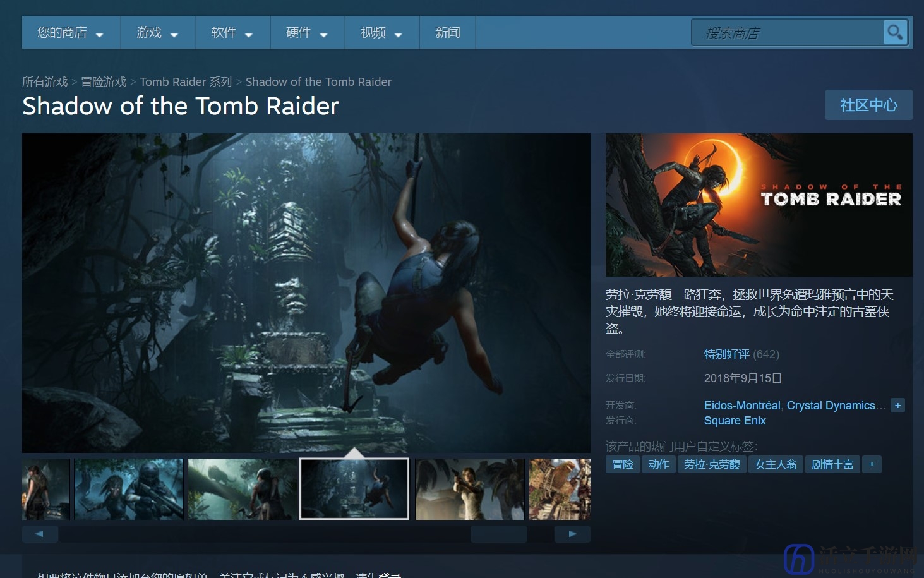Click the Tomb Raider header capsule image
This screenshot has width=924, height=578.
tap(759, 205)
